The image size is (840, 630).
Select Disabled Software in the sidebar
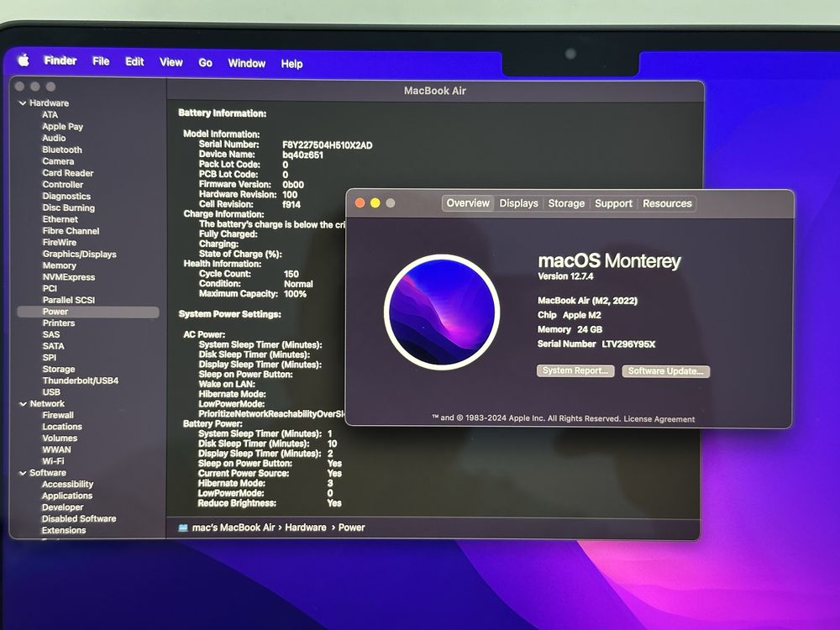coord(79,518)
